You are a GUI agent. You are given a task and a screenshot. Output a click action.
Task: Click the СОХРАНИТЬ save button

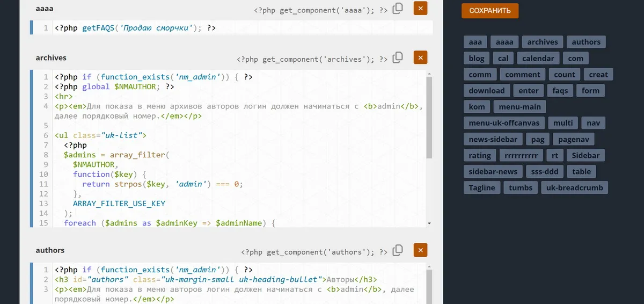click(x=490, y=11)
